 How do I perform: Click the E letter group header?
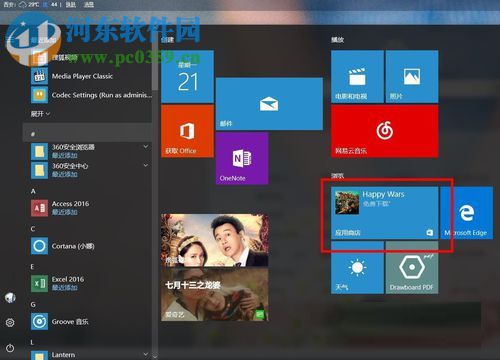click(x=32, y=267)
